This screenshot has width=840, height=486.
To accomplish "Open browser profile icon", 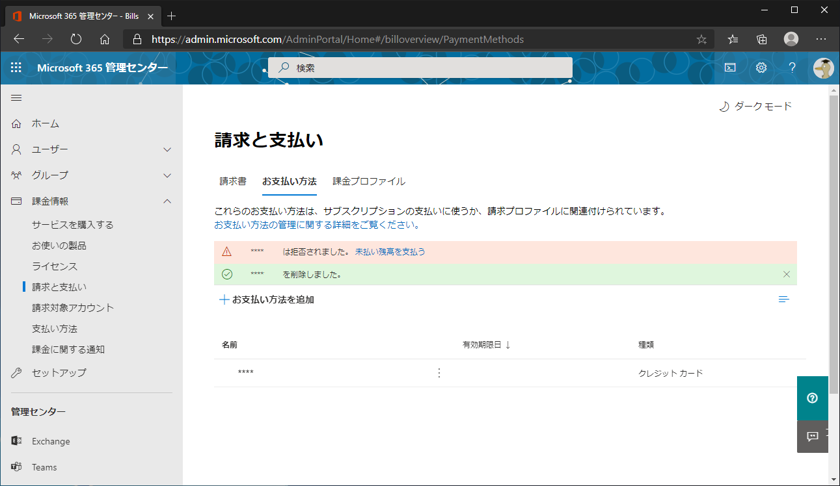I will coord(791,39).
